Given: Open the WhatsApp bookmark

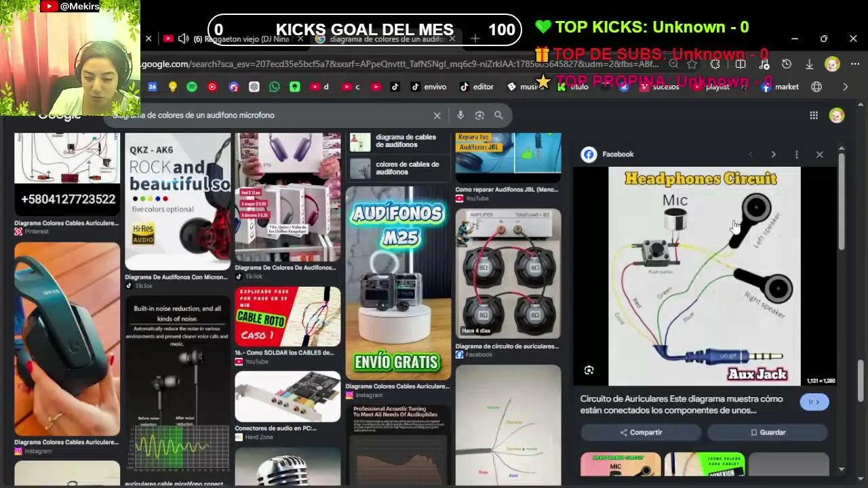Looking at the screenshot, I should point(274,87).
